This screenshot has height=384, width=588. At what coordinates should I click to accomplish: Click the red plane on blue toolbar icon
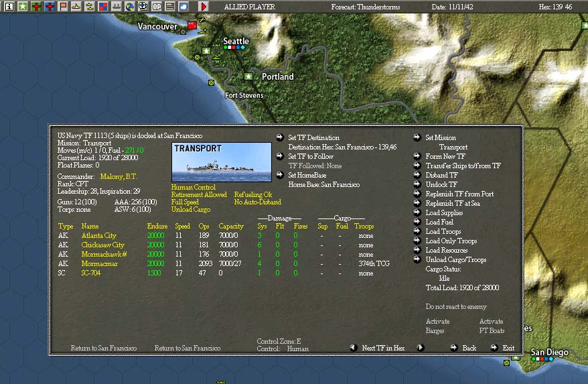(x=50, y=7)
